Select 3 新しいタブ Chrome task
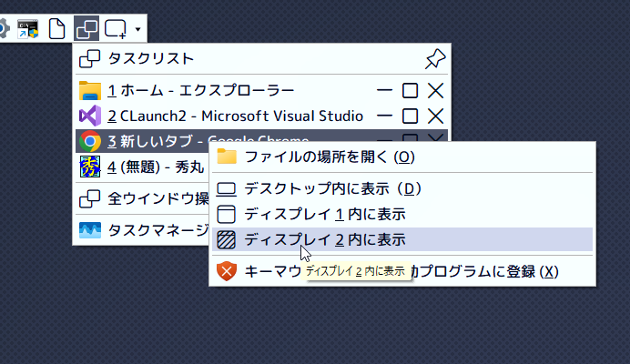630x364 pixels. coord(142,141)
